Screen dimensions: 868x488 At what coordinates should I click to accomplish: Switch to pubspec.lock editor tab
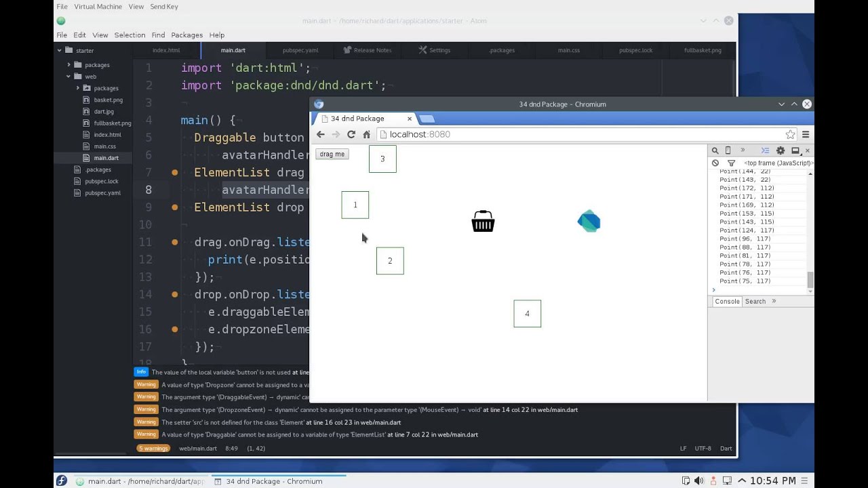[636, 50]
